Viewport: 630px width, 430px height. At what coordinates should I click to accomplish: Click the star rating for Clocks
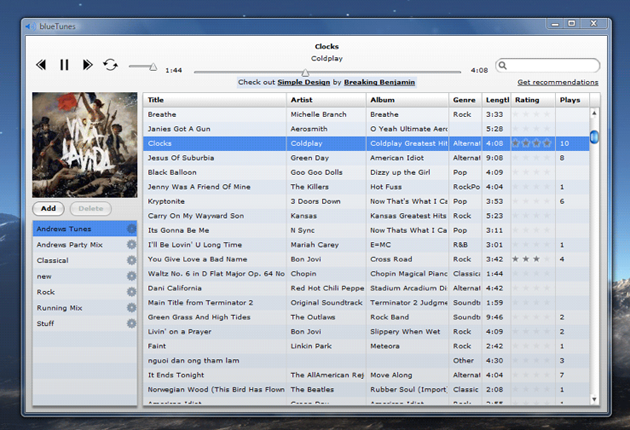point(531,143)
